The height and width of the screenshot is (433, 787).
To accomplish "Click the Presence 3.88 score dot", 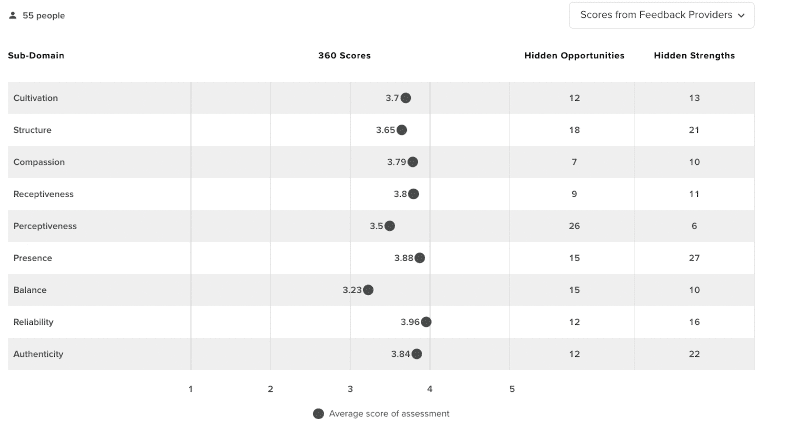I will click(420, 258).
